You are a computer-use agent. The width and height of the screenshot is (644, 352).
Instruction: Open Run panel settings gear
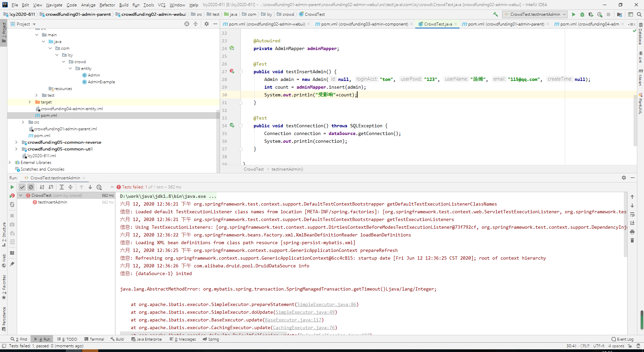[624, 178]
